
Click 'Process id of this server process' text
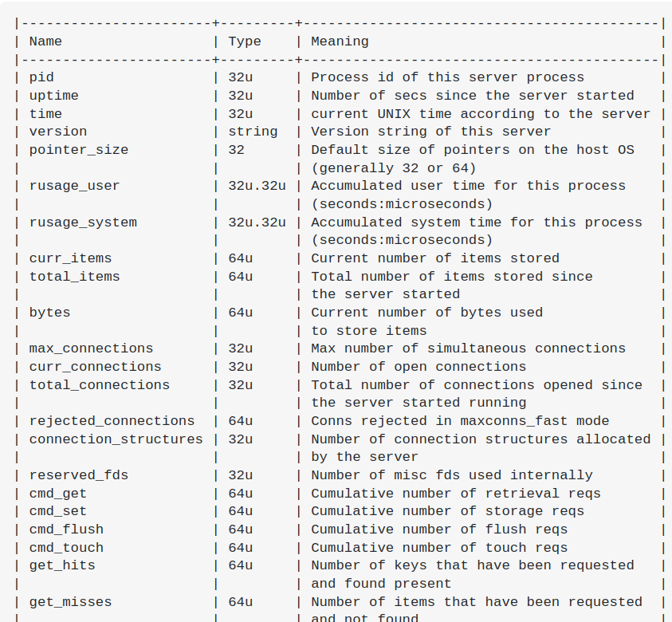pyautogui.click(x=447, y=77)
